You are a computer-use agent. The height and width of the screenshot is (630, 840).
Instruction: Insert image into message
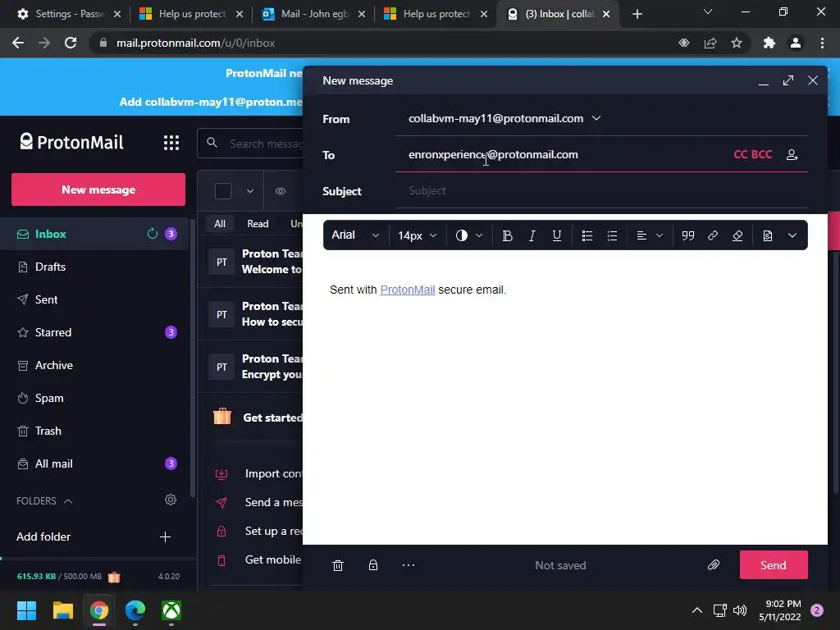(768, 235)
